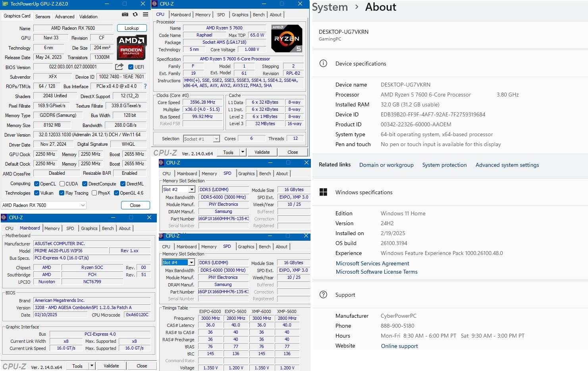Click the BIOS version export icon
The height and width of the screenshot is (371, 588).
tap(119, 67)
